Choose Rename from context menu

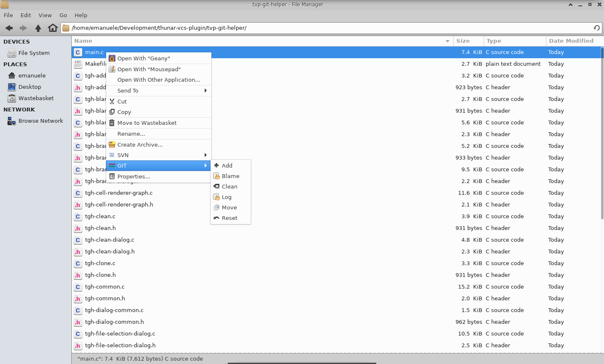point(159,134)
